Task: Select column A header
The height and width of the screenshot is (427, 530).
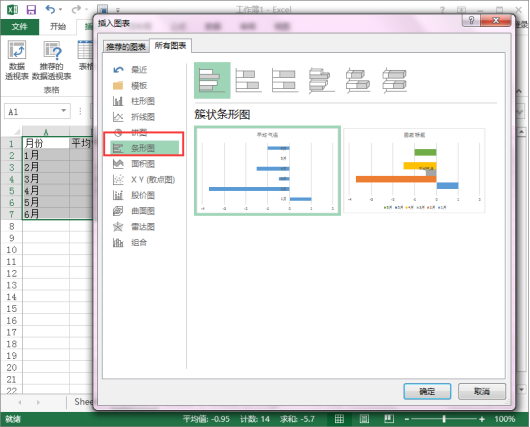Action: coord(46,131)
